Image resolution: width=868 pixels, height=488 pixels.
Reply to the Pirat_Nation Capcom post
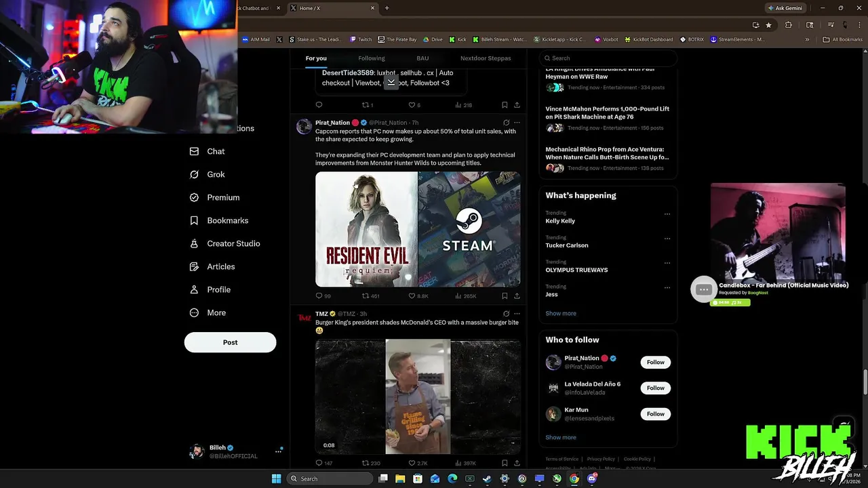coord(323,296)
